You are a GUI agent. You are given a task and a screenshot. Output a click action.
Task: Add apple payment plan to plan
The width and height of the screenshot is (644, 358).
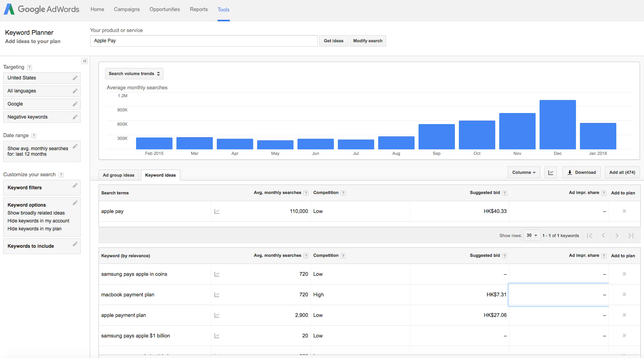click(x=624, y=315)
